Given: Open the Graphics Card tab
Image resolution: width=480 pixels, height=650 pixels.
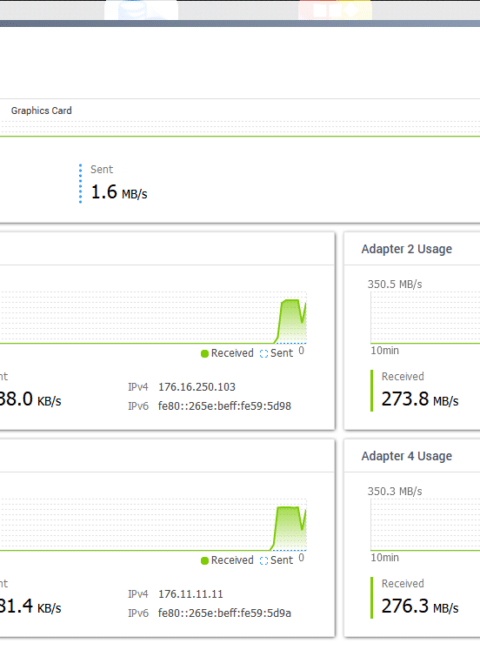Looking at the screenshot, I should point(41,111).
